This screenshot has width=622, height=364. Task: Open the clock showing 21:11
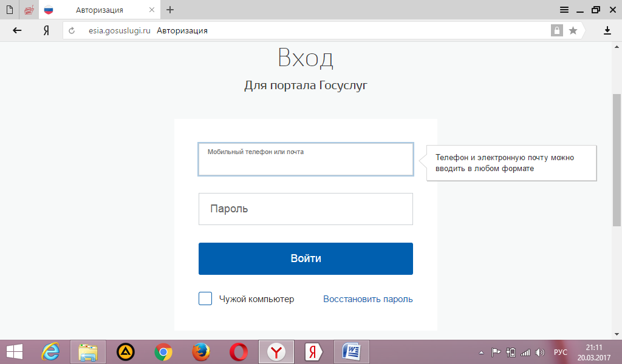(x=594, y=352)
